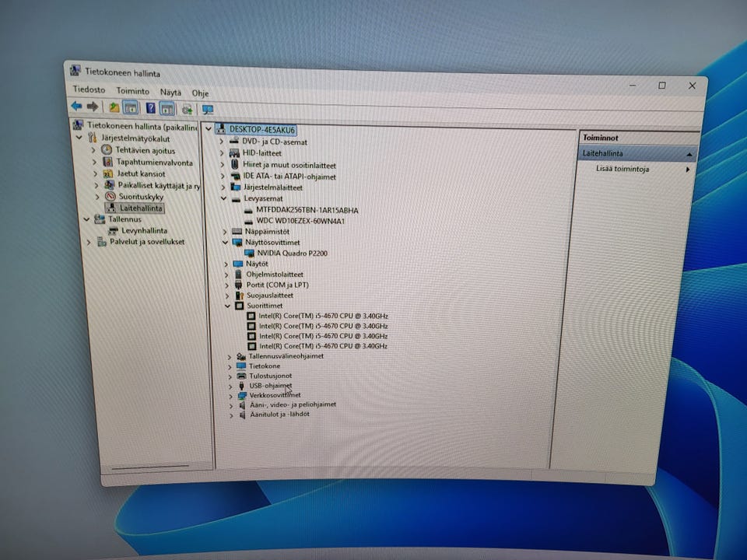Click the USB-ohjaimet connector icon
Image resolution: width=747 pixels, height=560 pixels.
[241, 385]
